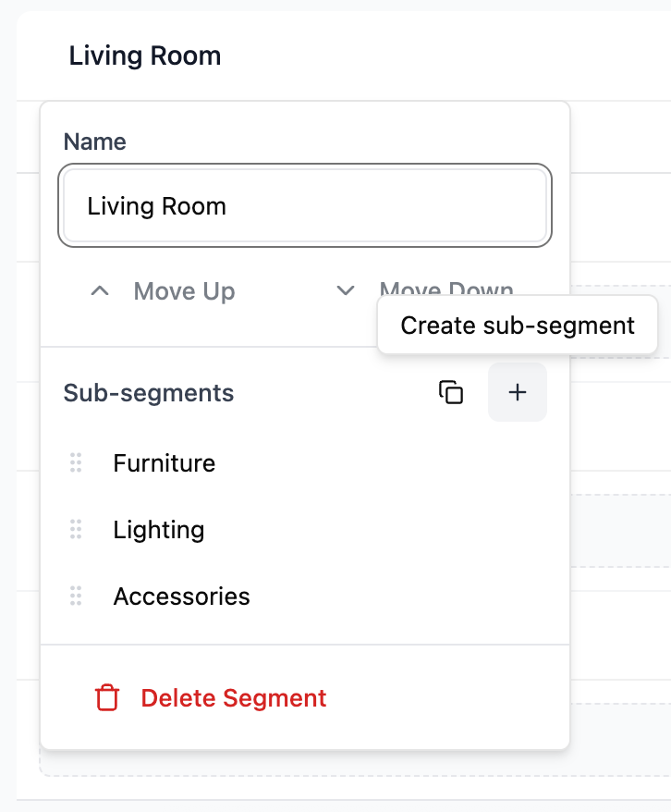Click the Lighting drag handle dots
Image resolution: width=671 pixels, height=812 pixels.
point(76,529)
